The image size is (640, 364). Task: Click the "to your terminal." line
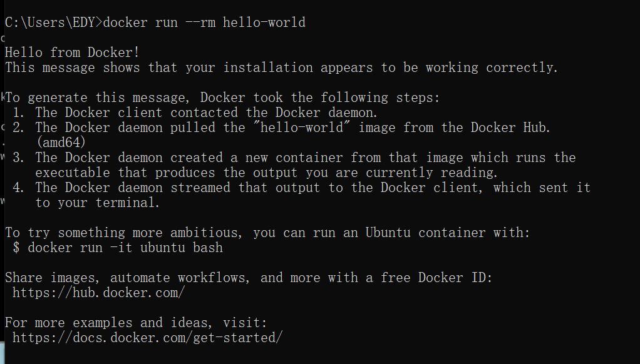[98, 203]
